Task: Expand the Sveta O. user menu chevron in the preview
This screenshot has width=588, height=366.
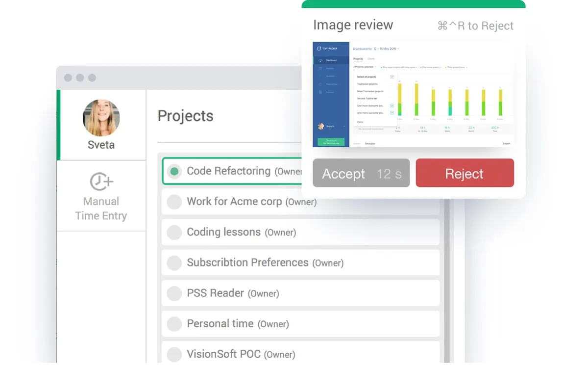Action: (x=344, y=127)
